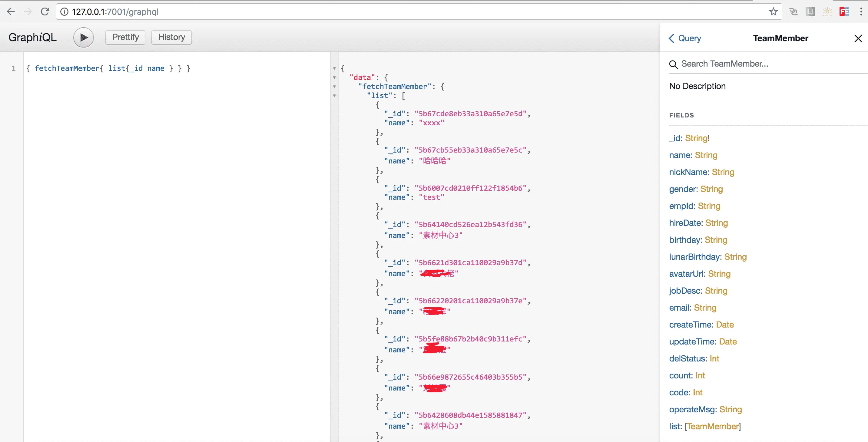The width and height of the screenshot is (868, 442).
Task: Click the name value "xxxx"
Action: pyautogui.click(x=431, y=123)
